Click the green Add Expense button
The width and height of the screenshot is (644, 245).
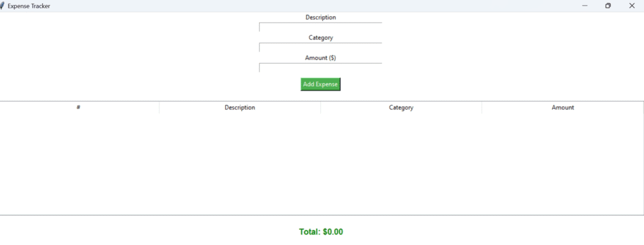point(320,84)
